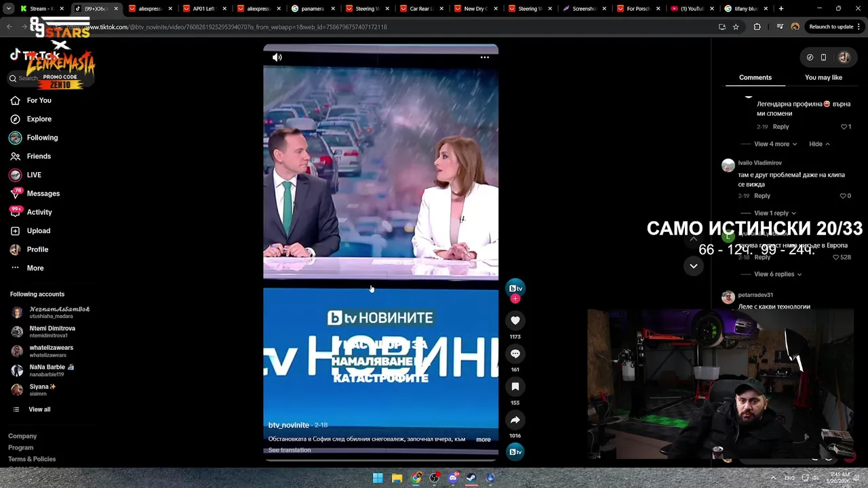Switch to the New Dry C browser tab
This screenshot has height=488, width=868.
click(475, 9)
